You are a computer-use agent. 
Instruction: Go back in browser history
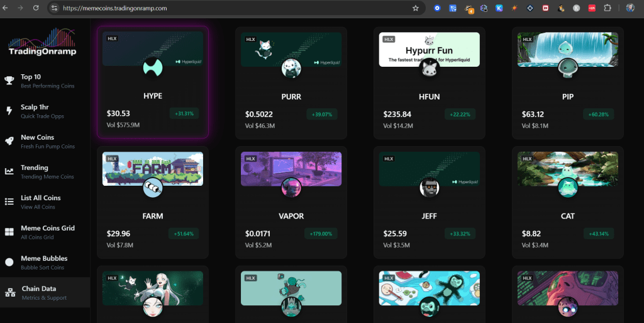click(x=5, y=8)
